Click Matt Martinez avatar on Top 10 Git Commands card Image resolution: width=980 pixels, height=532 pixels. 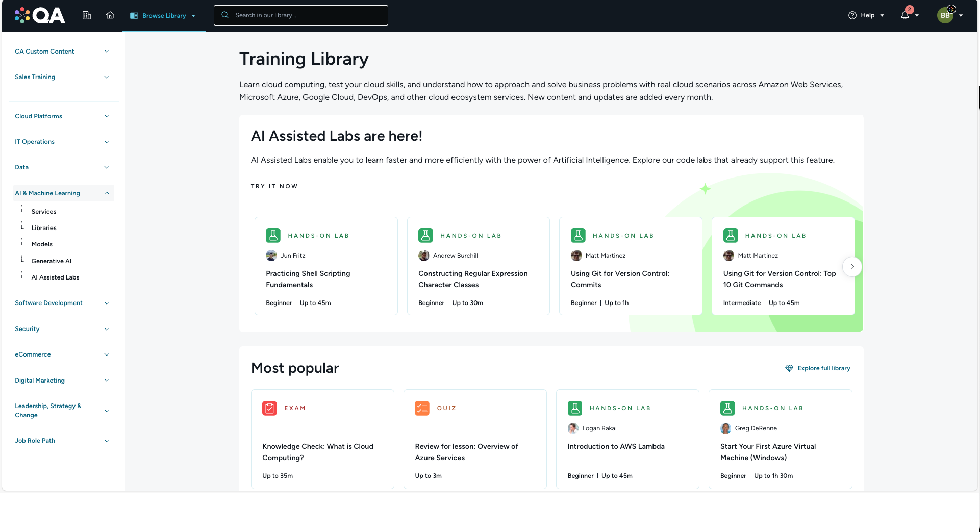tap(729, 256)
